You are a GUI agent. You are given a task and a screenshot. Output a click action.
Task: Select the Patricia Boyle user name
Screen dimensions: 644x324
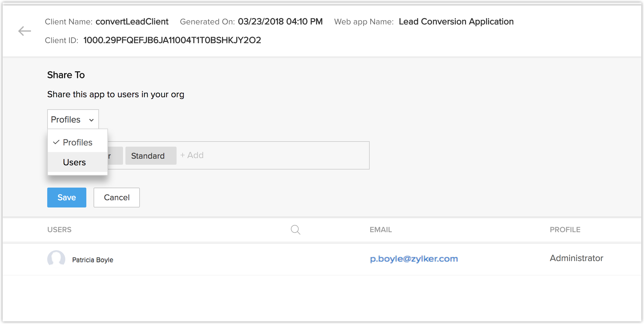[93, 260]
